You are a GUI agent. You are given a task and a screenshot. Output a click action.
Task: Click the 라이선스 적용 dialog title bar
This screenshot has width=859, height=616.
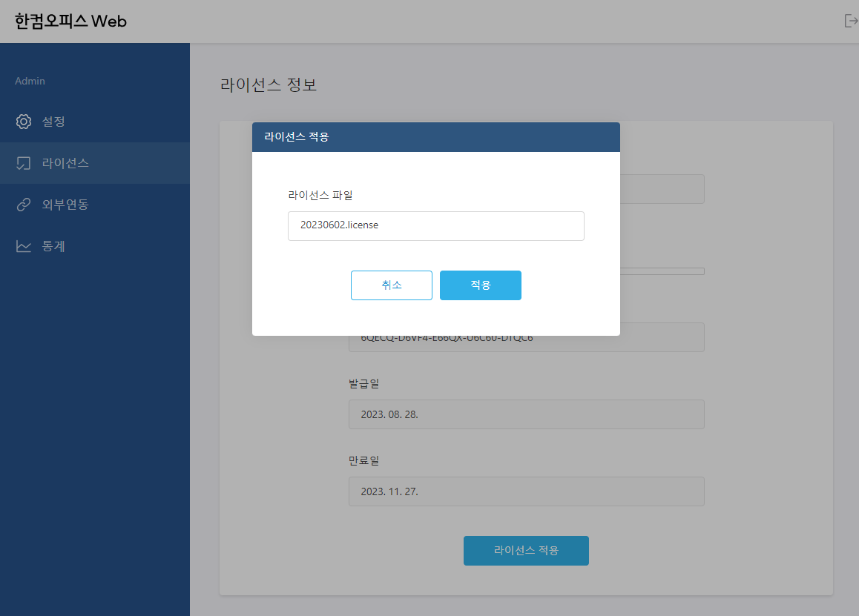[x=435, y=137]
